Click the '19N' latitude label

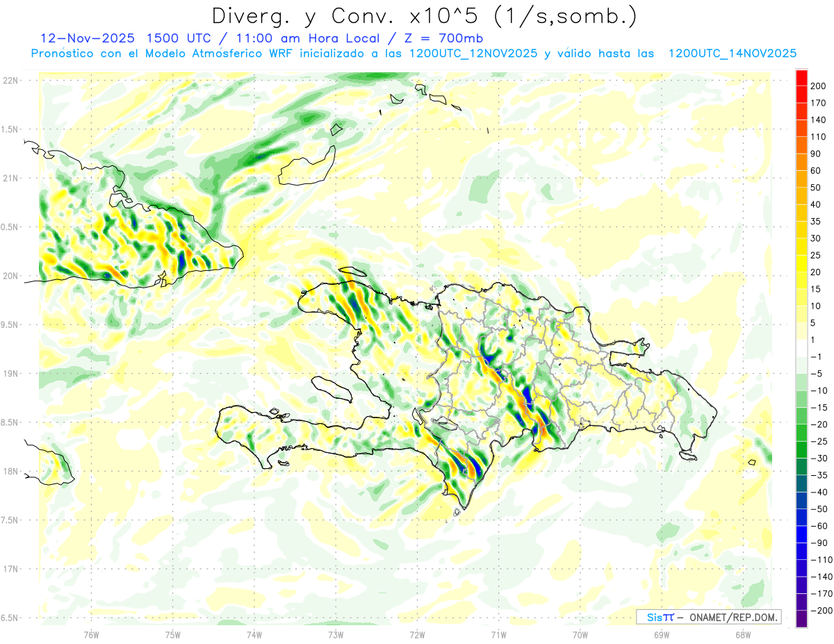[10, 373]
